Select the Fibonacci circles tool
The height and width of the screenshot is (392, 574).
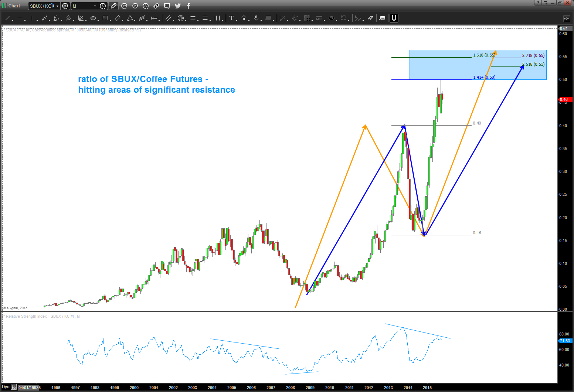tap(181, 18)
